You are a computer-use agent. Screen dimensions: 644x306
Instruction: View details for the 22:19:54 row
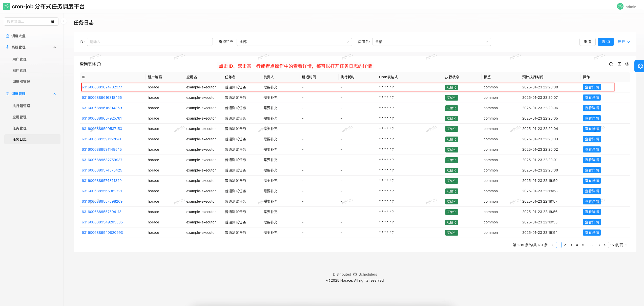click(592, 233)
